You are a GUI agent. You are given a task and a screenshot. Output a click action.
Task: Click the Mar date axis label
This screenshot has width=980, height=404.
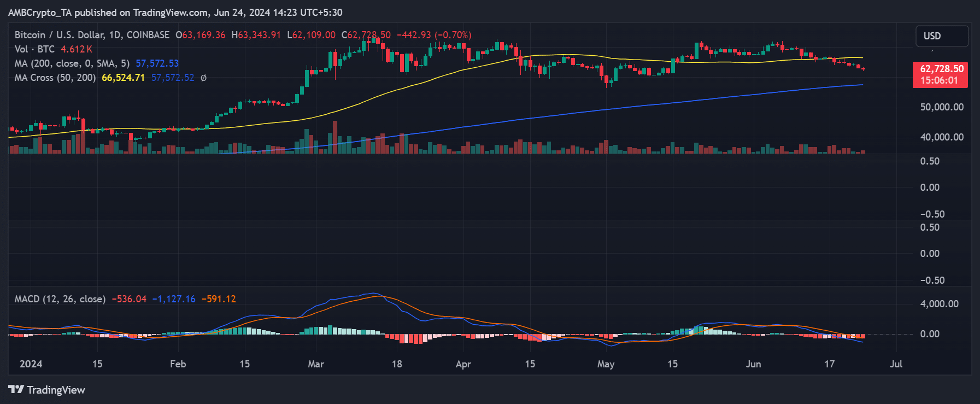pyautogui.click(x=316, y=364)
